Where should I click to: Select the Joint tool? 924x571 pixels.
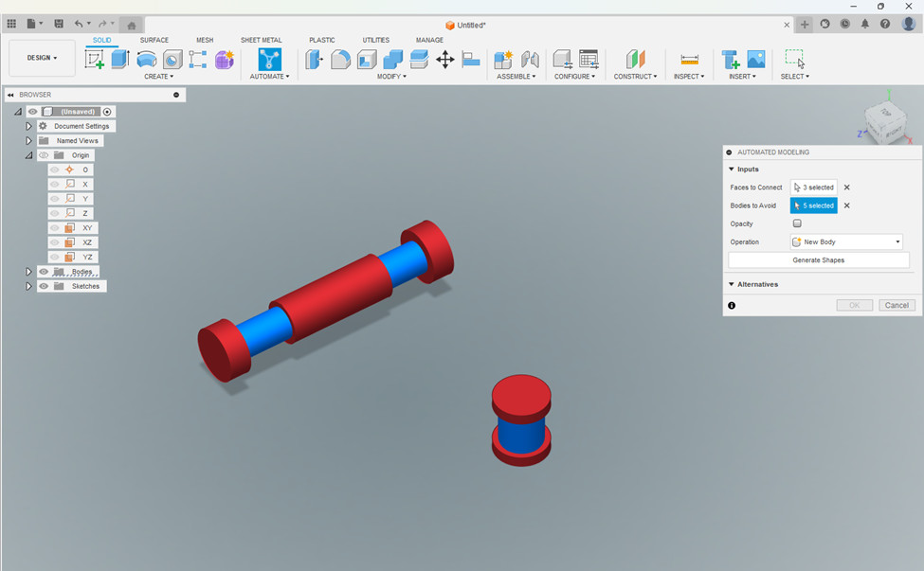pos(530,59)
